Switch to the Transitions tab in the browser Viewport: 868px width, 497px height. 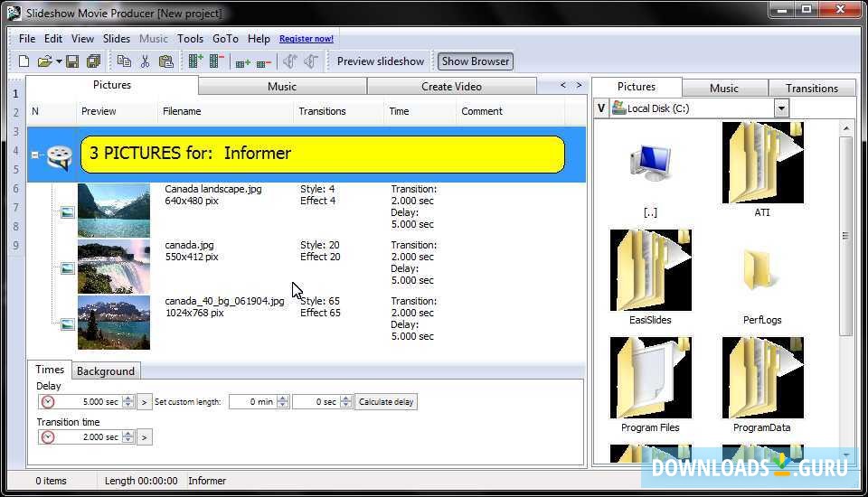(x=812, y=88)
